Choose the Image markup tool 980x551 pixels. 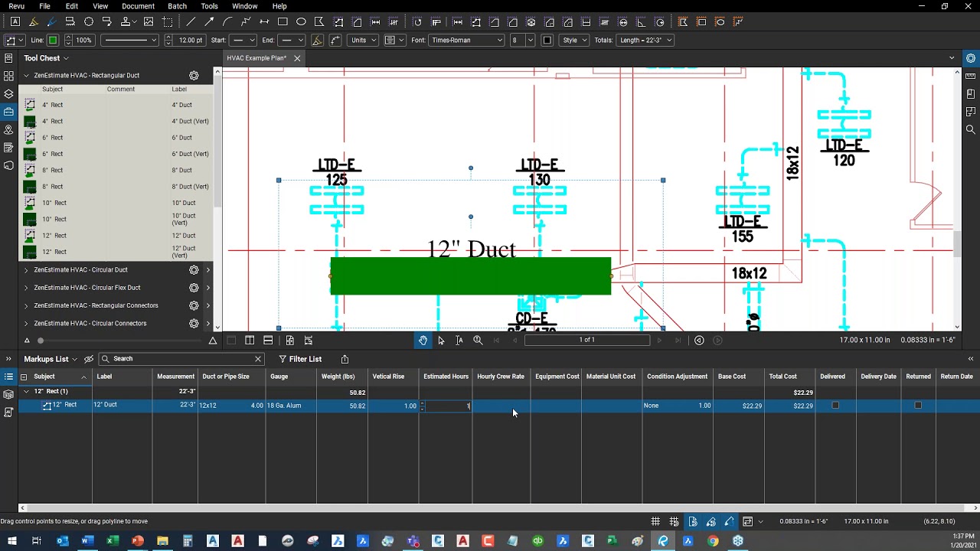click(x=149, y=22)
